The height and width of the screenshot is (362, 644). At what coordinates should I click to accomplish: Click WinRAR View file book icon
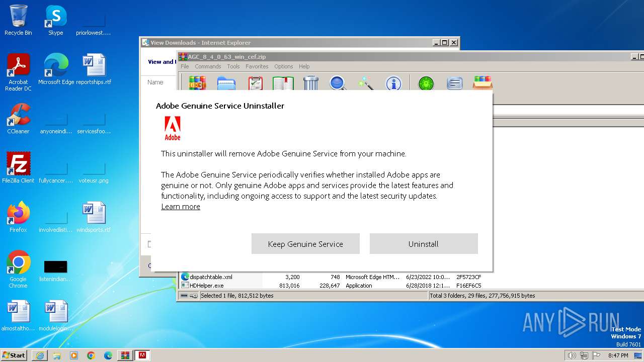[x=283, y=83]
